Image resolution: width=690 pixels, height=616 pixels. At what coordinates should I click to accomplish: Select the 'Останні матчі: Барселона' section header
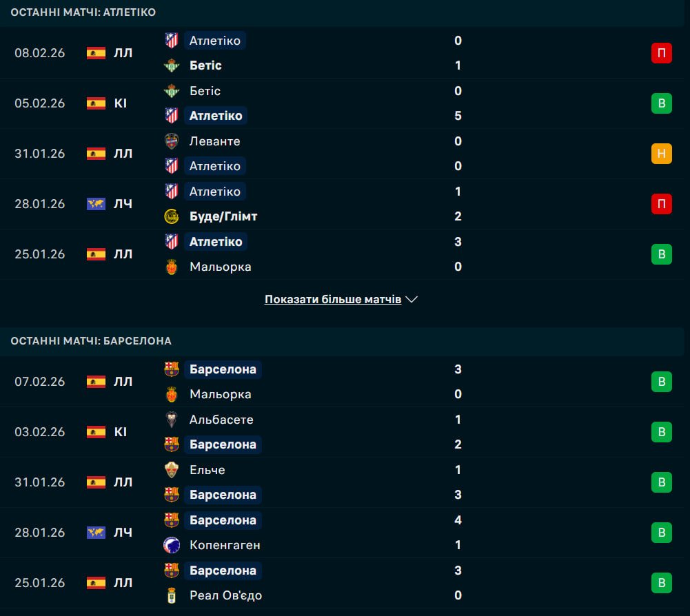pyautogui.click(x=91, y=341)
